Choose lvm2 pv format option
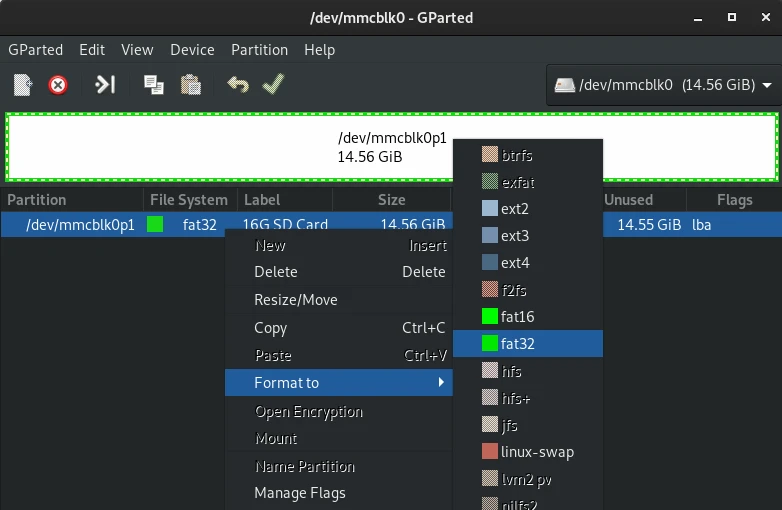 click(528, 479)
